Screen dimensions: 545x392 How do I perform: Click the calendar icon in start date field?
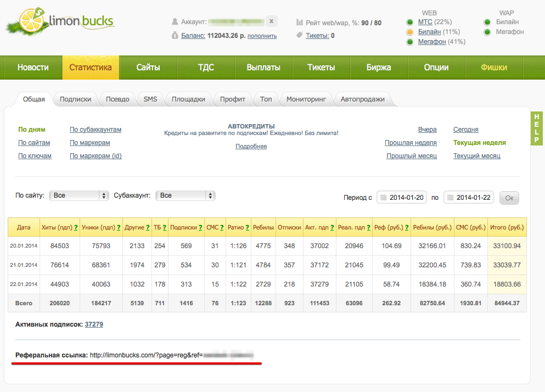[x=384, y=198]
